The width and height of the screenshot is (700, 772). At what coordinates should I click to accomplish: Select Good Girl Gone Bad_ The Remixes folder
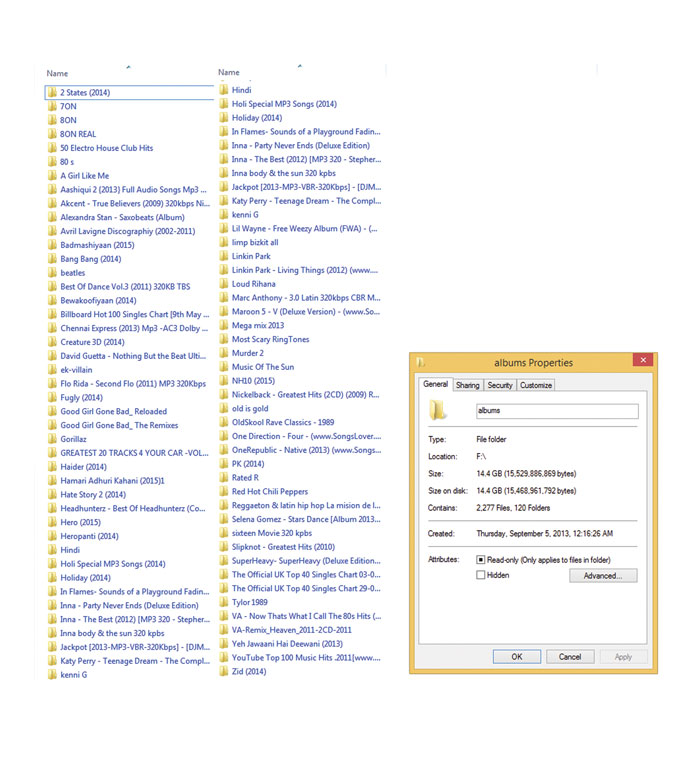coord(119,425)
